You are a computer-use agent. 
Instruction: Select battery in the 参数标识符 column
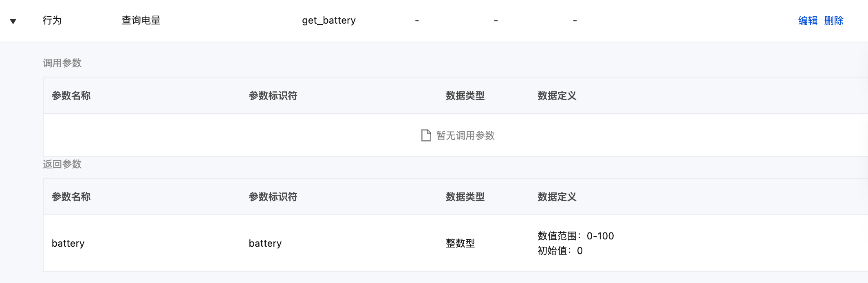[x=265, y=243]
